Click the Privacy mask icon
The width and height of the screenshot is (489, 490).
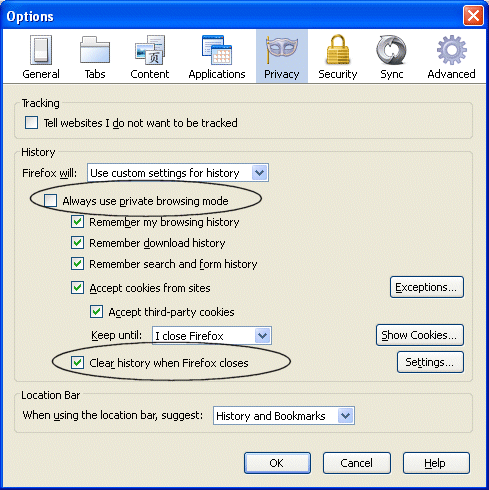click(x=282, y=50)
